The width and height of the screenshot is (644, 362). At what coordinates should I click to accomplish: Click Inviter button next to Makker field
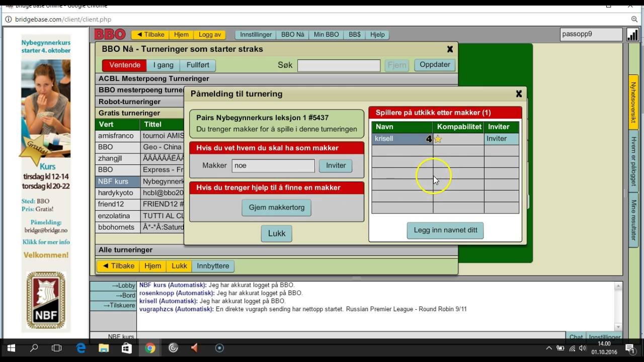coord(336,165)
